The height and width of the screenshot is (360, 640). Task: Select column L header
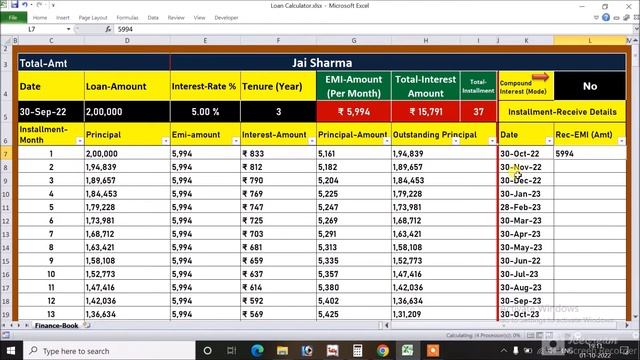click(590, 40)
